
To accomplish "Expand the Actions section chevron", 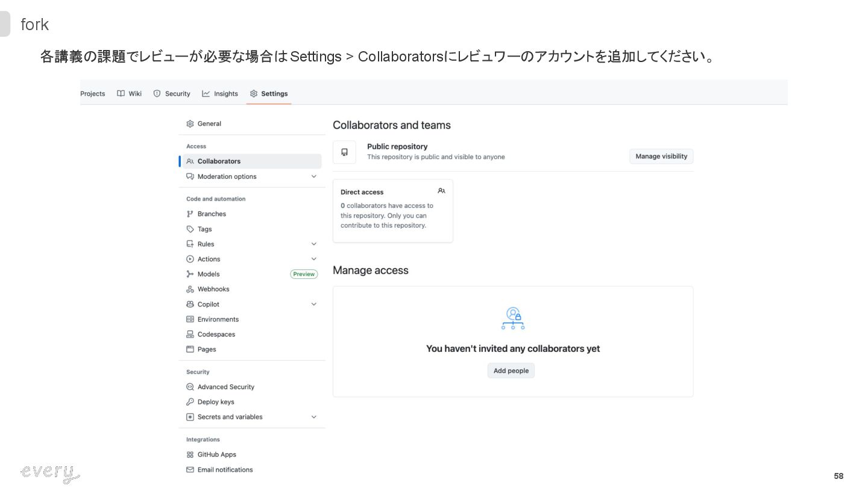I will click(x=313, y=259).
